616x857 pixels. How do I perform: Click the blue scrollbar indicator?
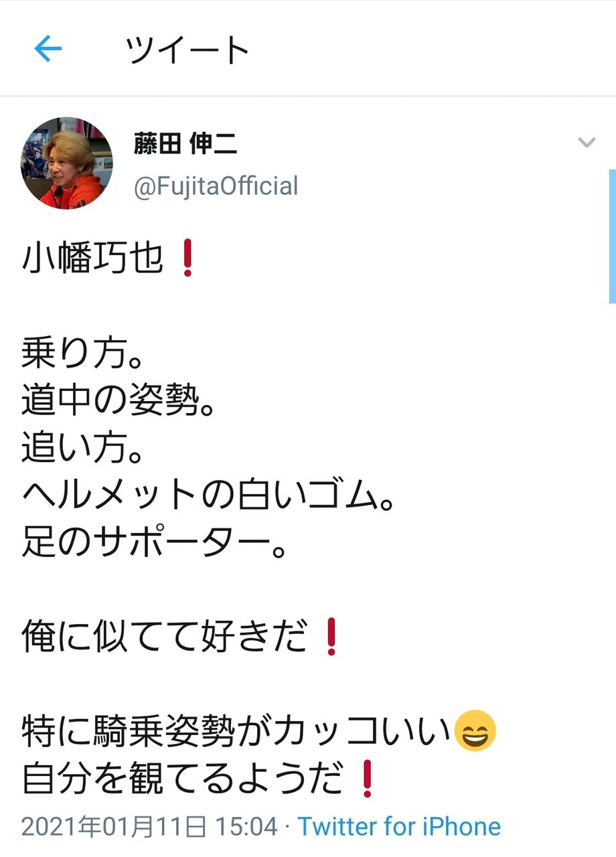click(x=612, y=236)
